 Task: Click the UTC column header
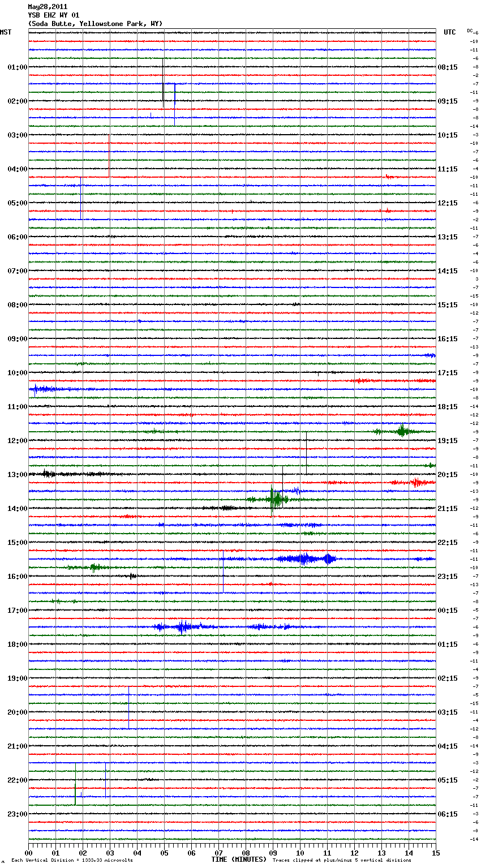point(450,32)
